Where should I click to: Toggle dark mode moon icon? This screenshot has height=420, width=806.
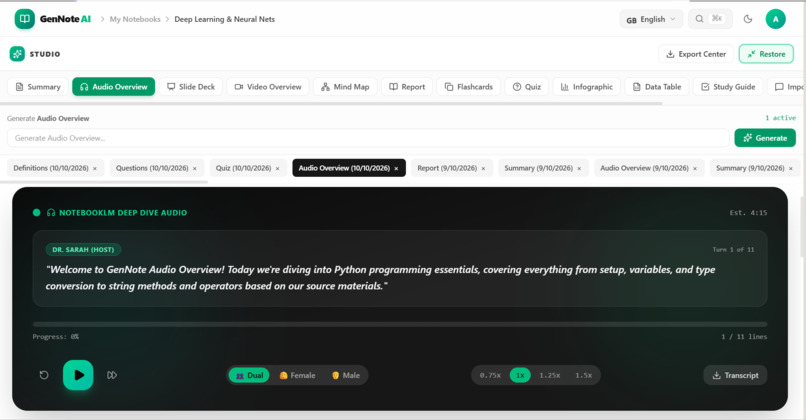[748, 19]
